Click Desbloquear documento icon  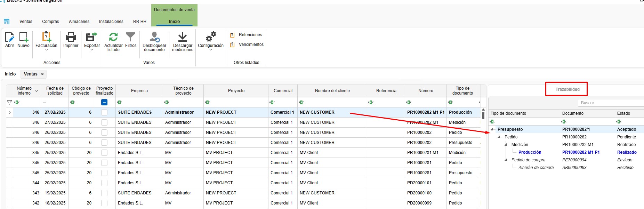click(154, 37)
